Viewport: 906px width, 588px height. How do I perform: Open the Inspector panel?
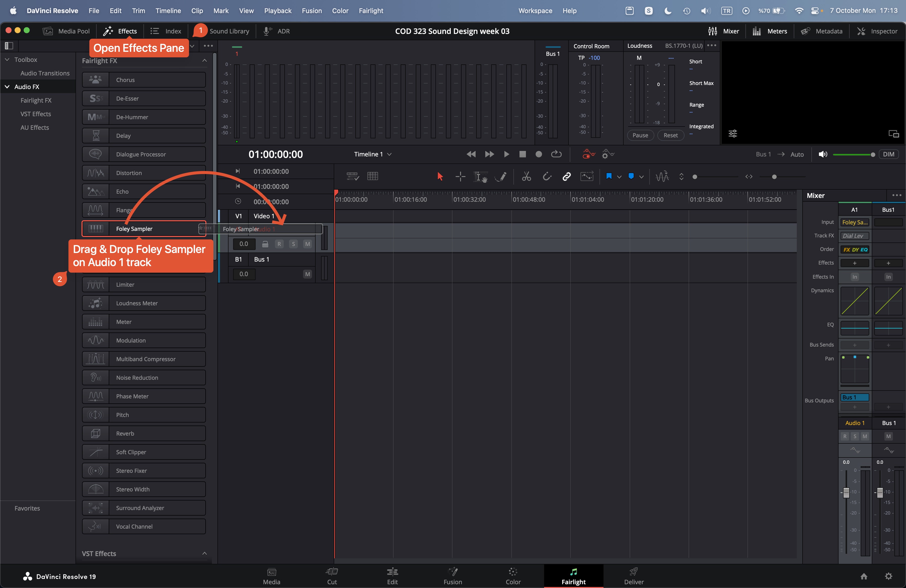point(877,31)
